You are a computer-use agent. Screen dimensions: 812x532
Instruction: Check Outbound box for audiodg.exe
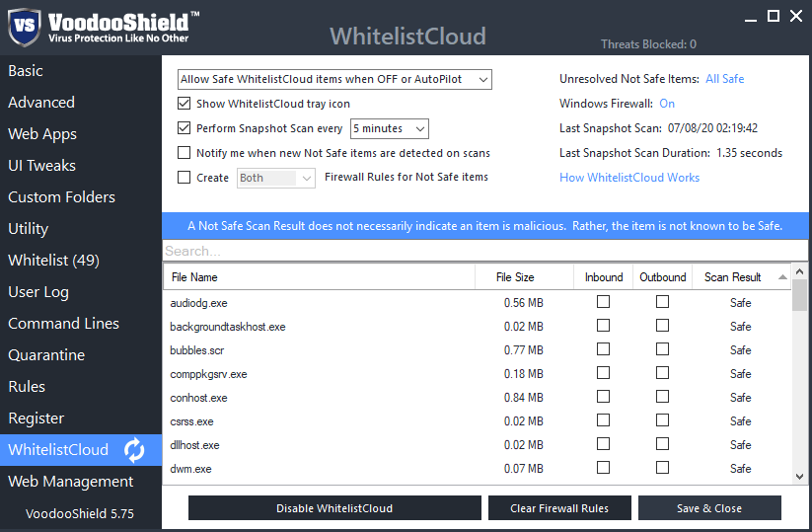[662, 301]
